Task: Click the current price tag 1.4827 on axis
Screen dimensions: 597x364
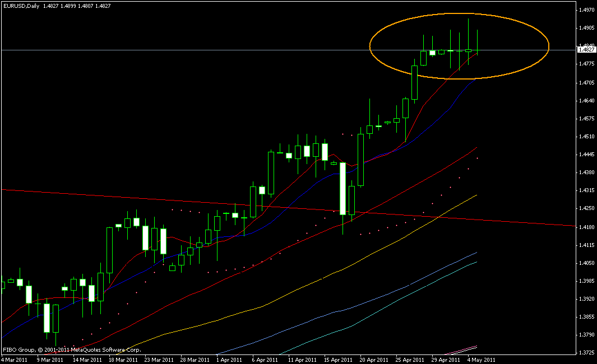Action: (x=586, y=50)
